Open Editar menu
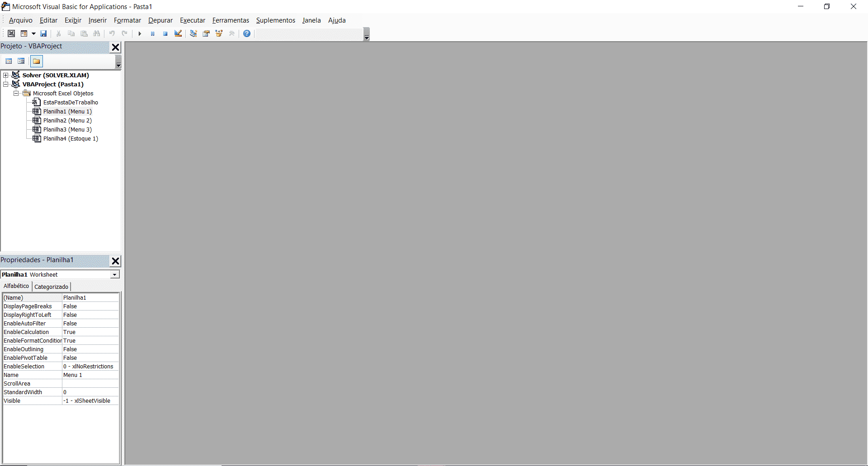The width and height of the screenshot is (868, 466). 48,20
